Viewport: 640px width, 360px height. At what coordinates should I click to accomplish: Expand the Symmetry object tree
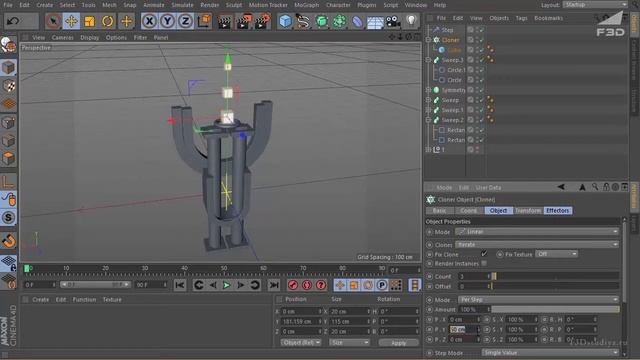pyautogui.click(x=428, y=90)
